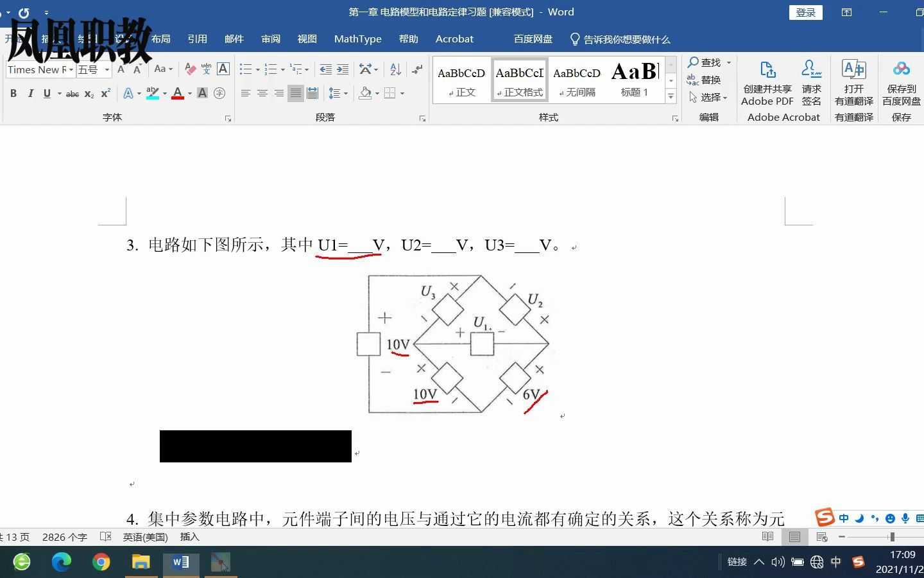Open the font dialog launcher
924x578 pixels.
pos(228,119)
